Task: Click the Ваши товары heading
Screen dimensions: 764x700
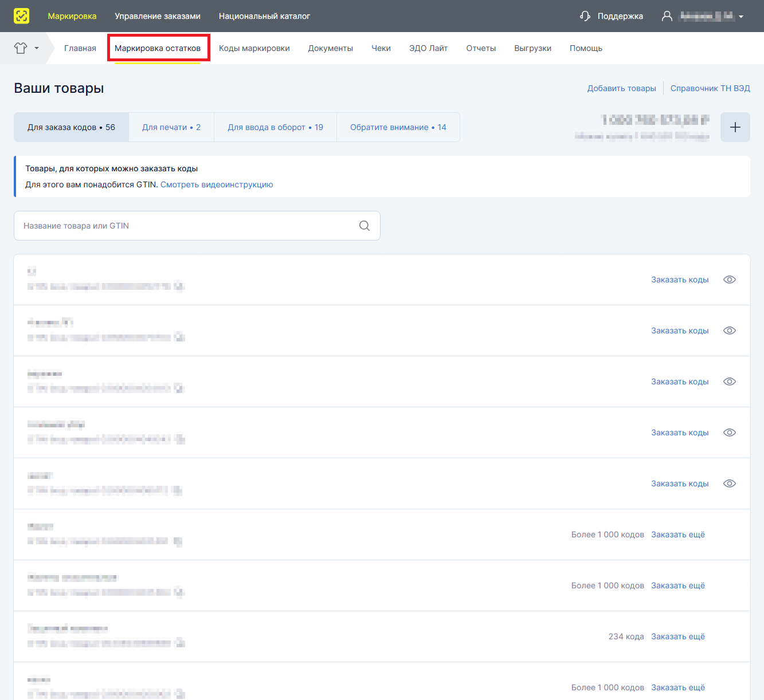Action: coord(59,88)
